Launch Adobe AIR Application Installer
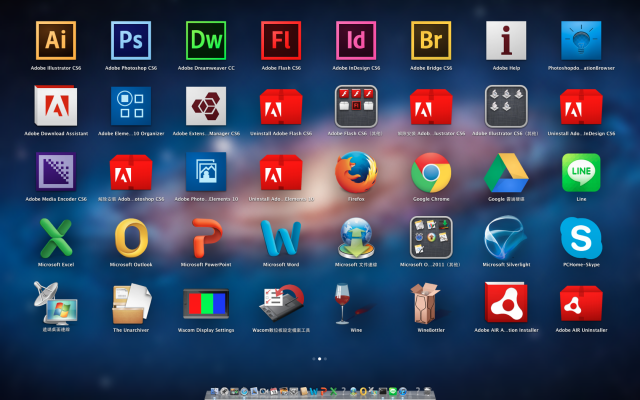Screen dimensions: 640x400 506,303
